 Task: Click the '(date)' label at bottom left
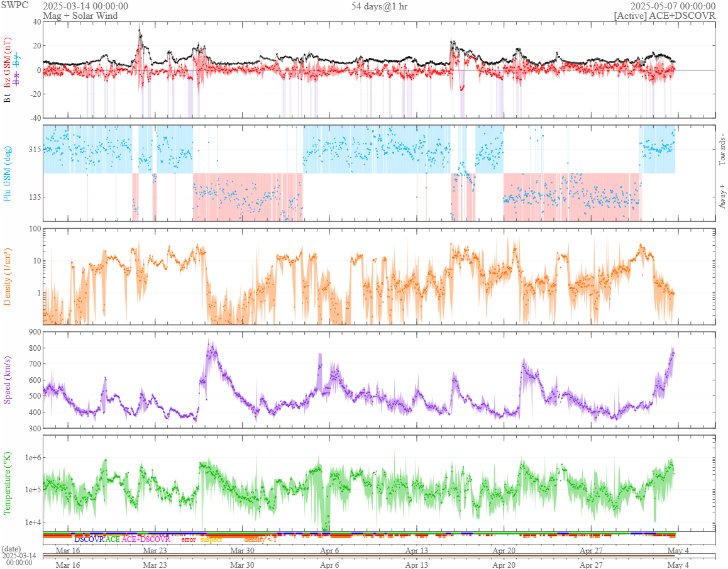(11, 549)
